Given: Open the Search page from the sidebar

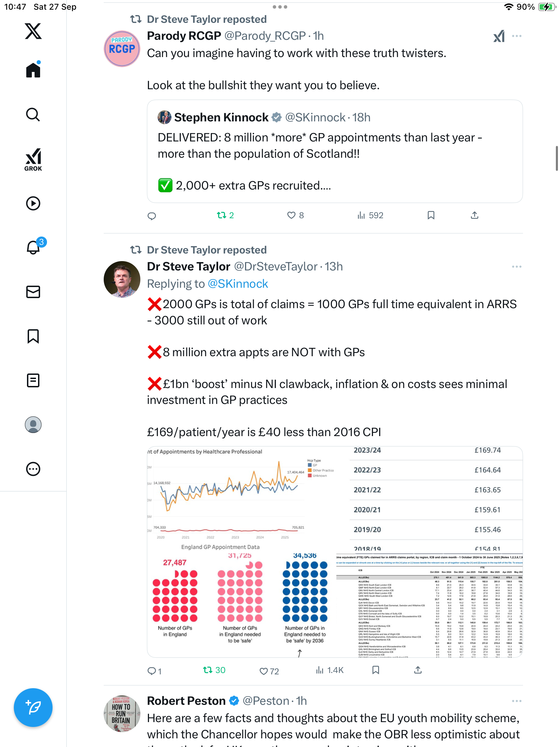Looking at the screenshot, I should (x=33, y=114).
